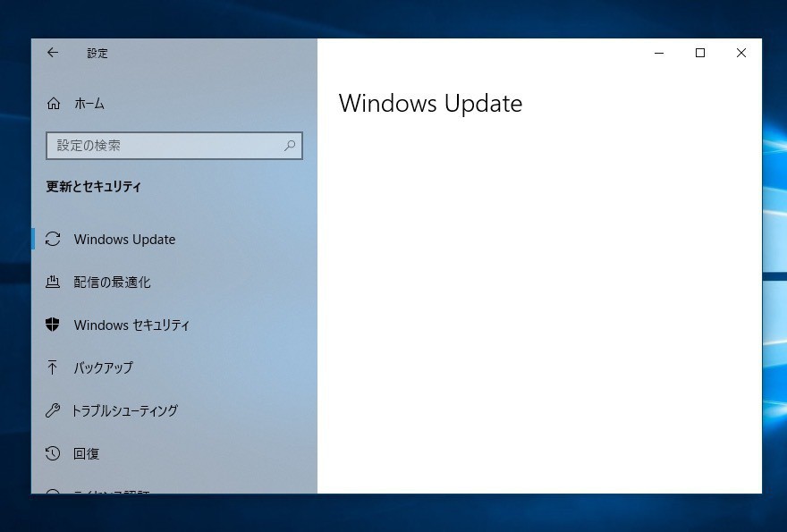The height and width of the screenshot is (532, 787).
Task: Open バックアップ settings
Action: (x=174, y=367)
